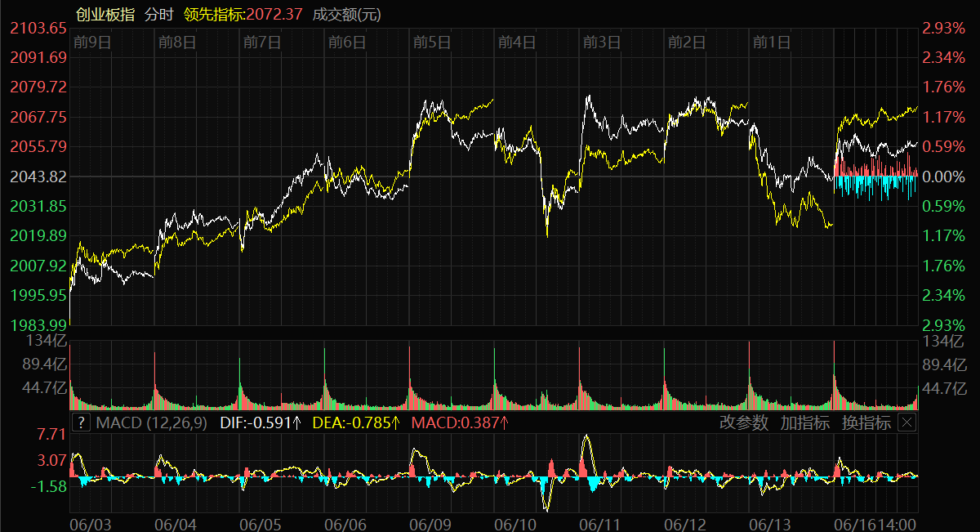980x532 pixels.
Task: Click the DEA:-0.785 value
Action: pyautogui.click(x=357, y=422)
